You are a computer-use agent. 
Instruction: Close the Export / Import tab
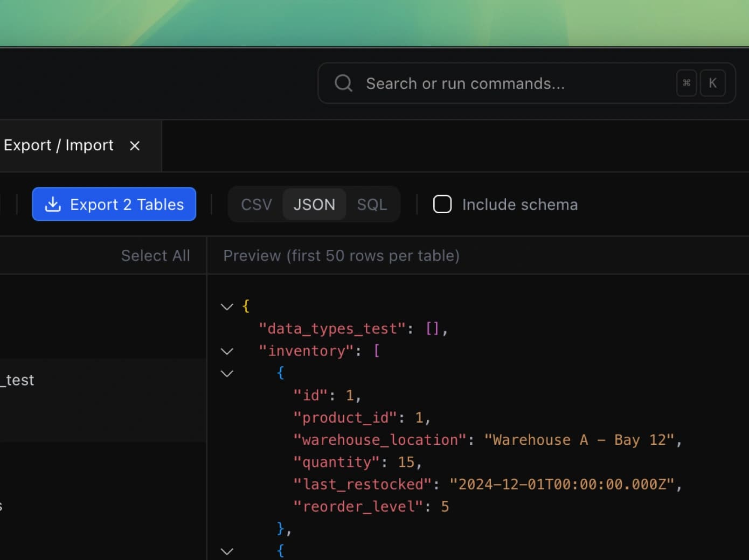coord(135,145)
